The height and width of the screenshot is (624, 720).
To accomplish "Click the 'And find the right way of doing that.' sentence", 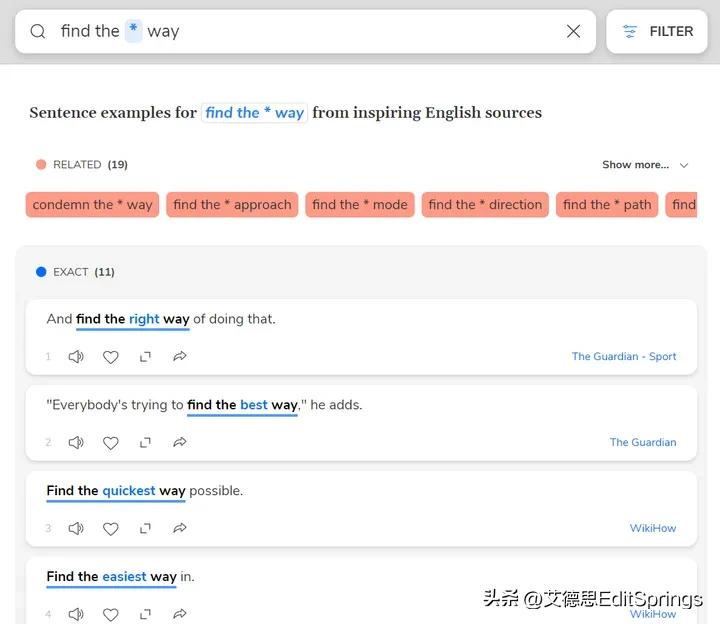I will tap(161, 319).
